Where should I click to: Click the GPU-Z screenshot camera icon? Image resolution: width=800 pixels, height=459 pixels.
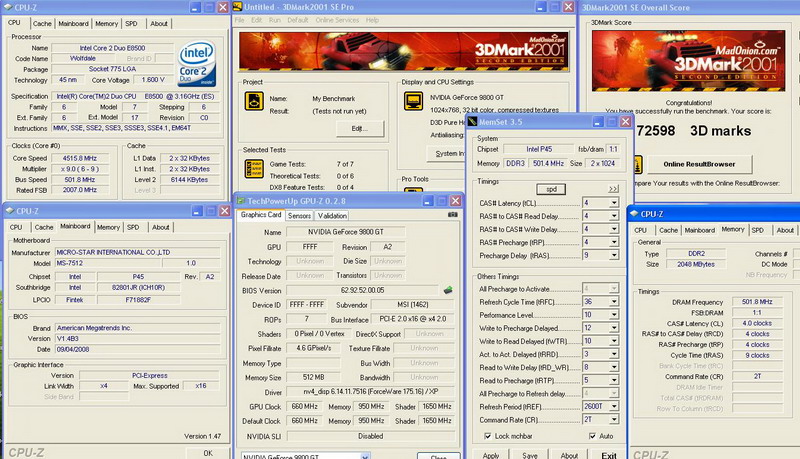click(x=452, y=215)
